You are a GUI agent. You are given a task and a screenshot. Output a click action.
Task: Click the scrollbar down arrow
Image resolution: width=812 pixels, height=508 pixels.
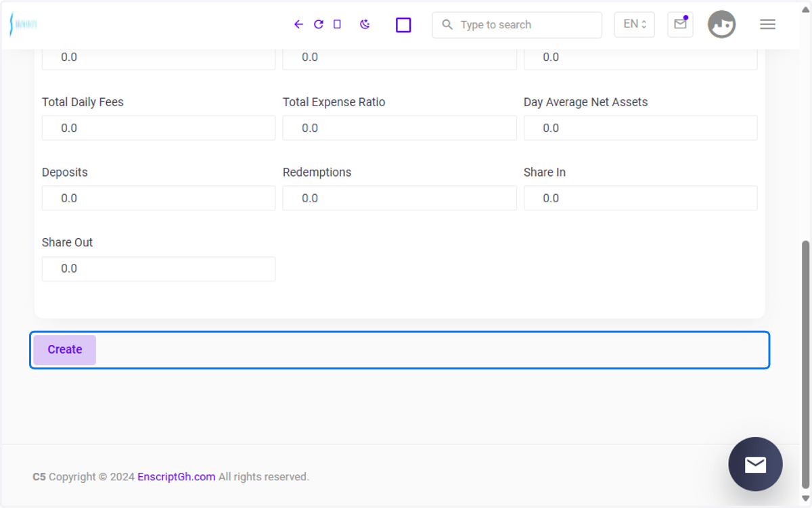(x=805, y=499)
